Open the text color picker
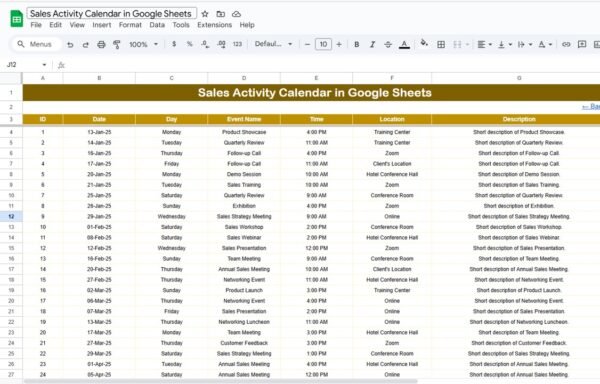The image size is (600, 384). [404, 44]
